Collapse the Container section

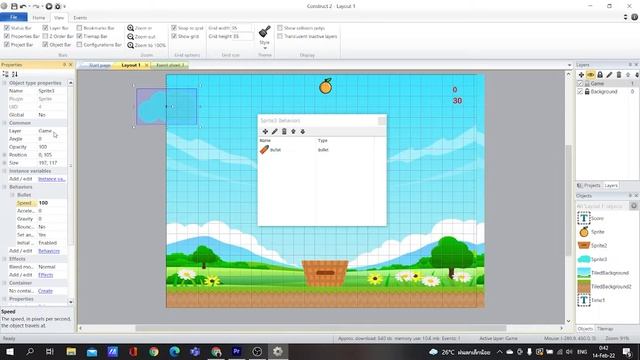click(4, 283)
